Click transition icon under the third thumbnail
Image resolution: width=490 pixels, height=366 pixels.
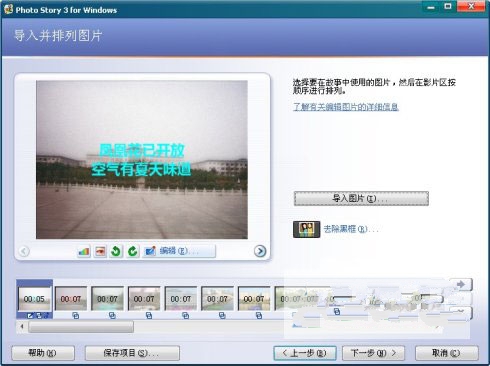[x=112, y=315]
